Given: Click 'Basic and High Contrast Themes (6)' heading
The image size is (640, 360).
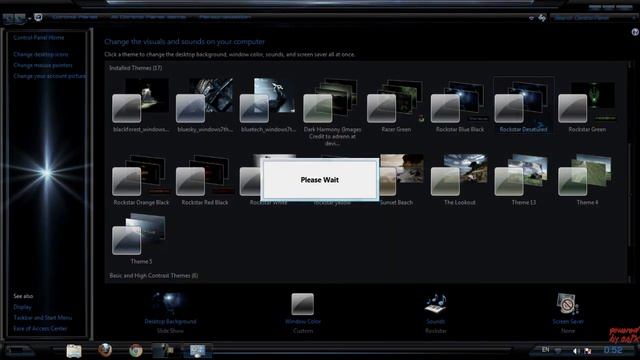Looking at the screenshot, I should pyautogui.click(x=154, y=276).
